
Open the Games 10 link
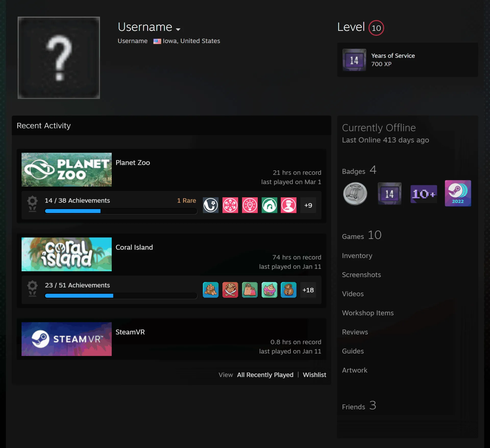[x=362, y=235]
